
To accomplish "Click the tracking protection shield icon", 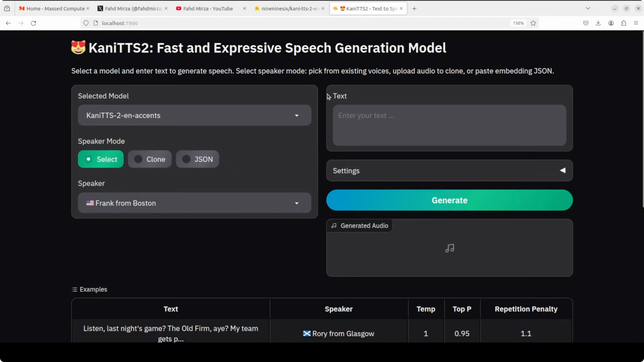I will coord(86,23).
